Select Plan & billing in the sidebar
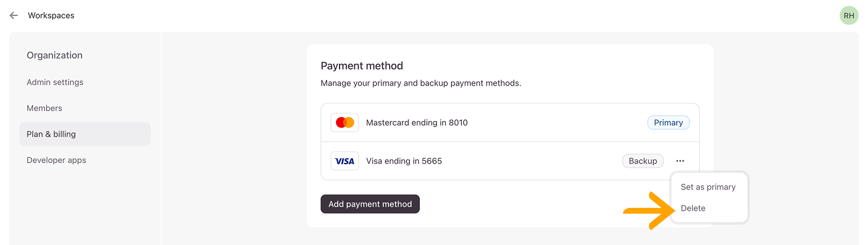868x245 pixels. [51, 134]
